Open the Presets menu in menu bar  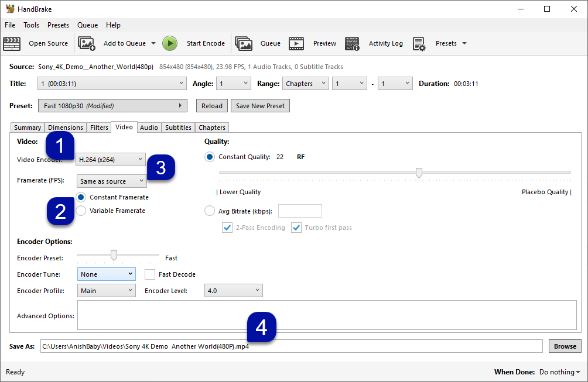[x=58, y=25]
